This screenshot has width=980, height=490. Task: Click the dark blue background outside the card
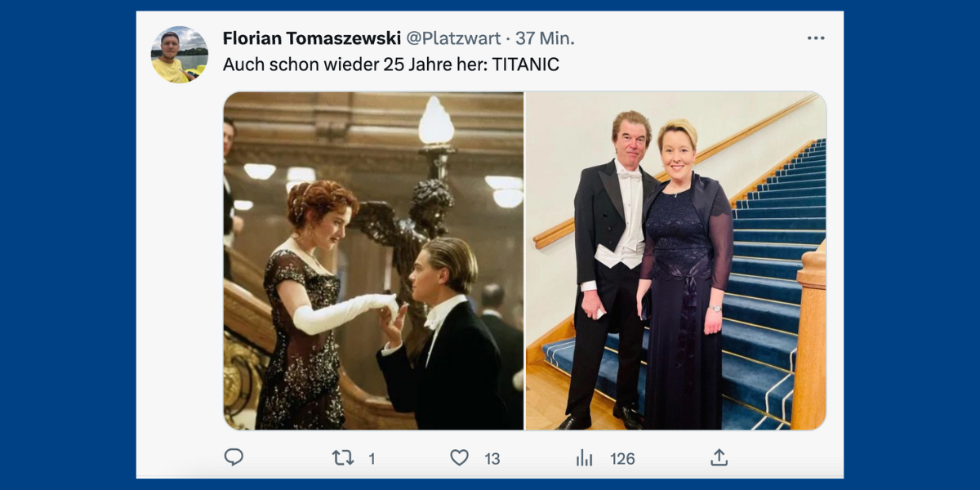click(69, 245)
